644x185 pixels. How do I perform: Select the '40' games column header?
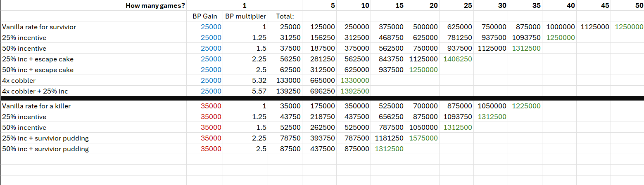coord(559,5)
